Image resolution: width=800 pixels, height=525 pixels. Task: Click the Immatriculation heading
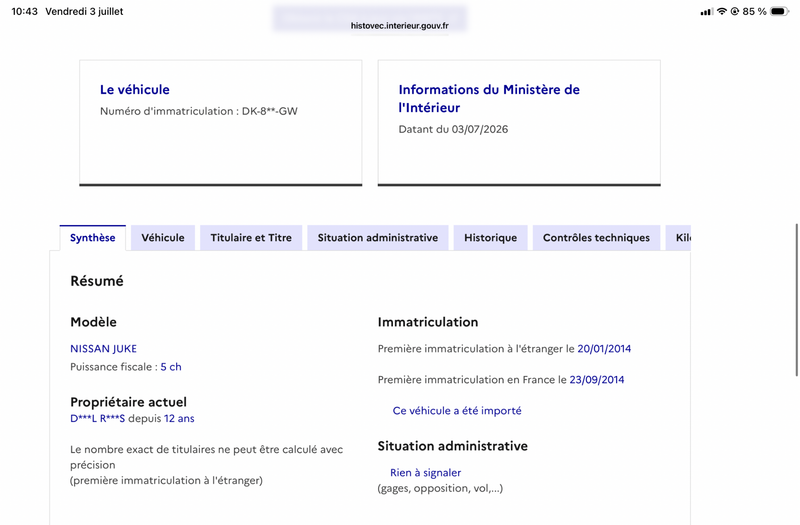click(428, 322)
